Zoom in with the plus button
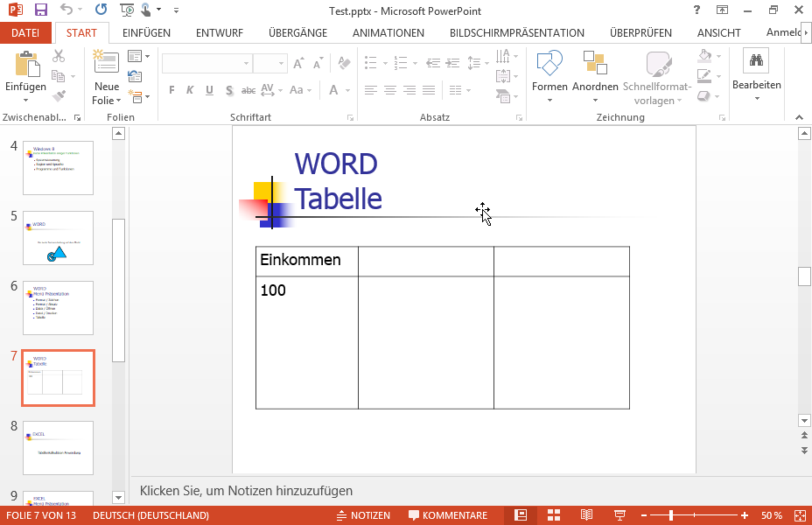 tap(745, 515)
